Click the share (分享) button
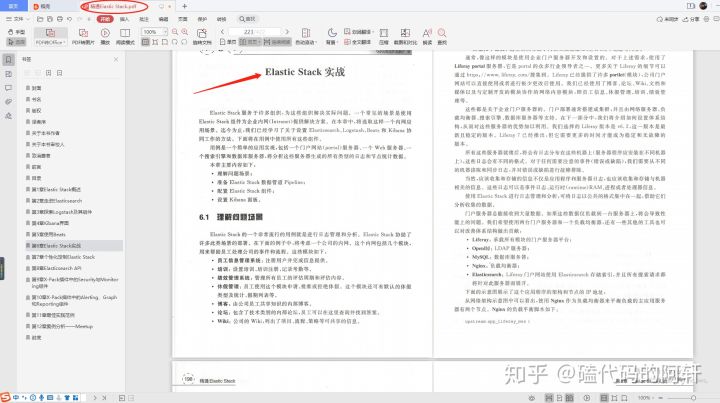The height and width of the screenshot is (403, 720). 691,19
